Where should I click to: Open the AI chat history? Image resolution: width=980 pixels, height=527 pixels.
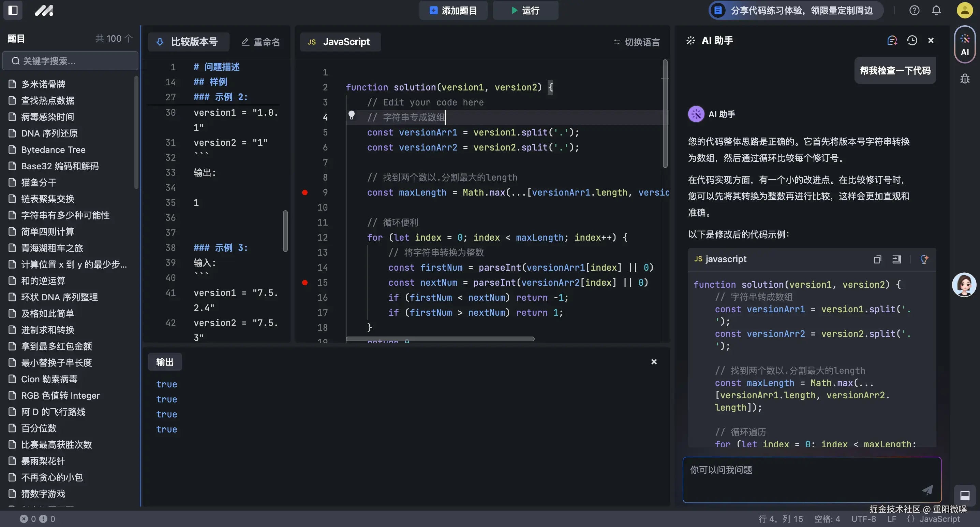pos(912,40)
